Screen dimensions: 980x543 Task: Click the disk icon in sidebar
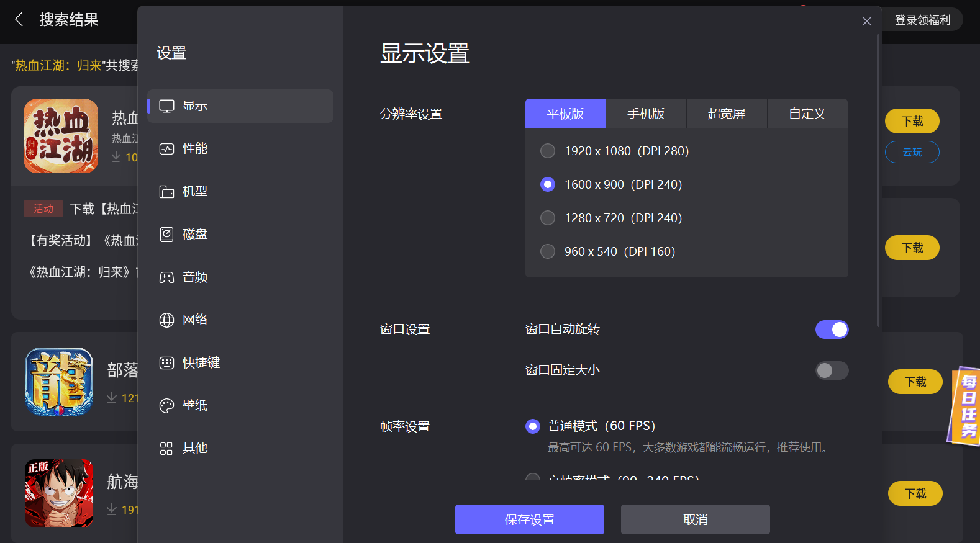pos(166,235)
